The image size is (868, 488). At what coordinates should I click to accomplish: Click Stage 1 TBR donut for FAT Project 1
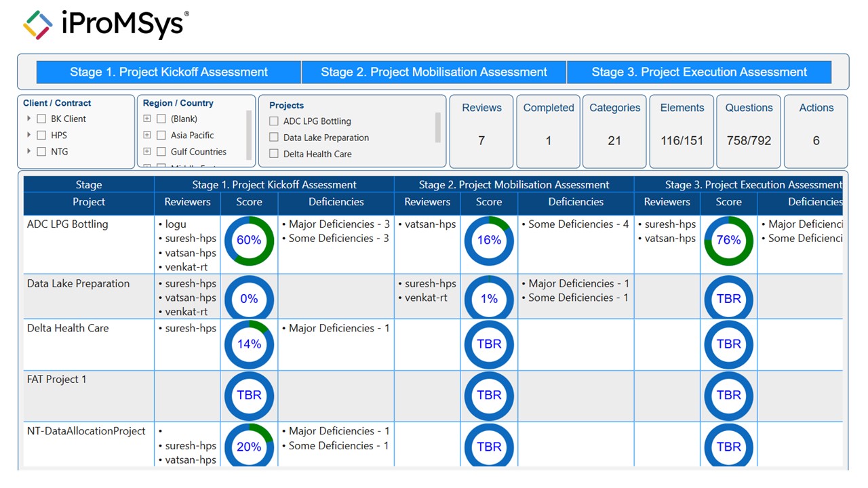tap(249, 396)
